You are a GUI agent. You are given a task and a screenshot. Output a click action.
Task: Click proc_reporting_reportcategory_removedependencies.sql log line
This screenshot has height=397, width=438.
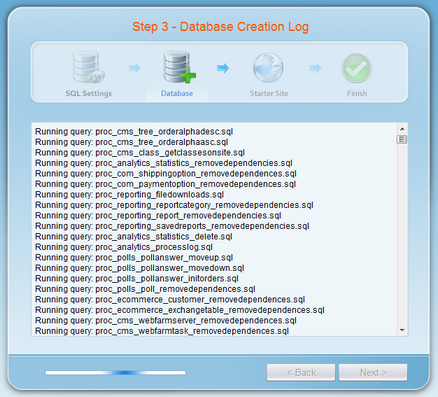pyautogui.click(x=174, y=205)
